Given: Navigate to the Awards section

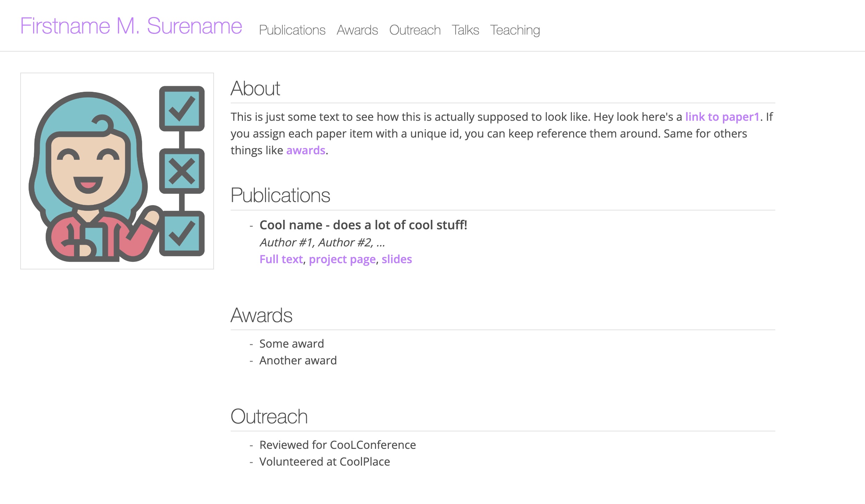Looking at the screenshot, I should click(357, 29).
